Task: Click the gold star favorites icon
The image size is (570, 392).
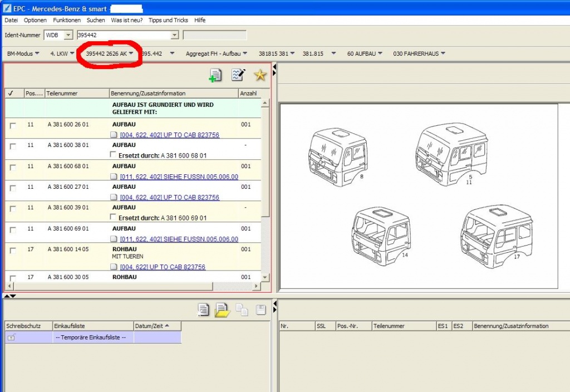Action: [x=261, y=75]
